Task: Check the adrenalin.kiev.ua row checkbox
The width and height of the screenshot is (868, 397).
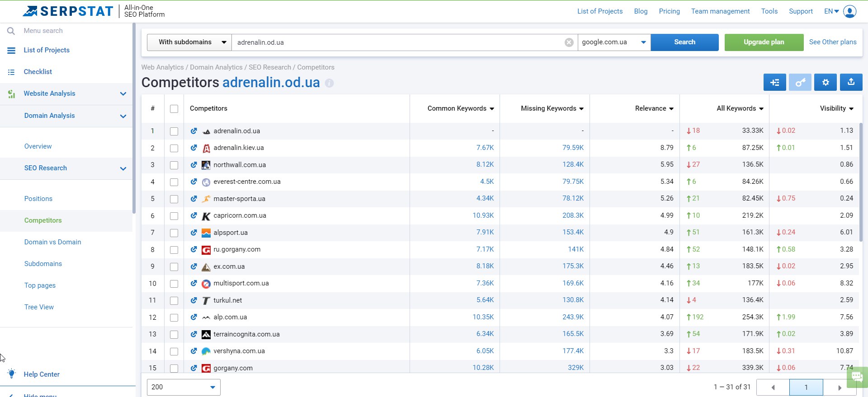Action: 174,148
